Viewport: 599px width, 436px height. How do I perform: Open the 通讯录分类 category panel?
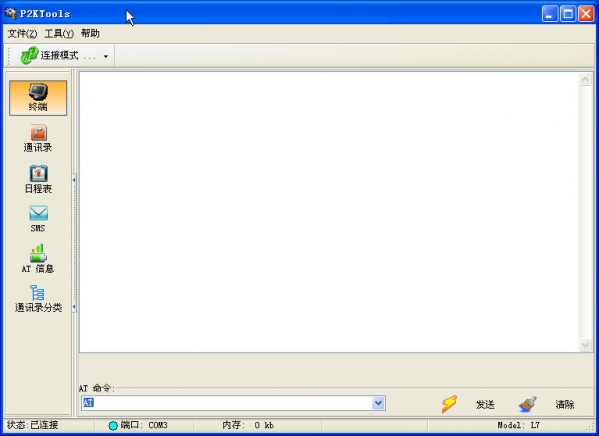click(x=38, y=299)
